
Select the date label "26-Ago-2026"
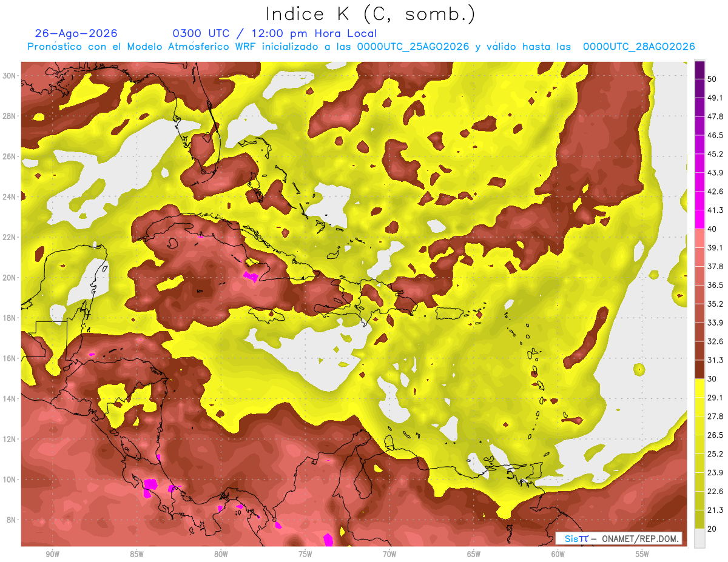coord(76,33)
